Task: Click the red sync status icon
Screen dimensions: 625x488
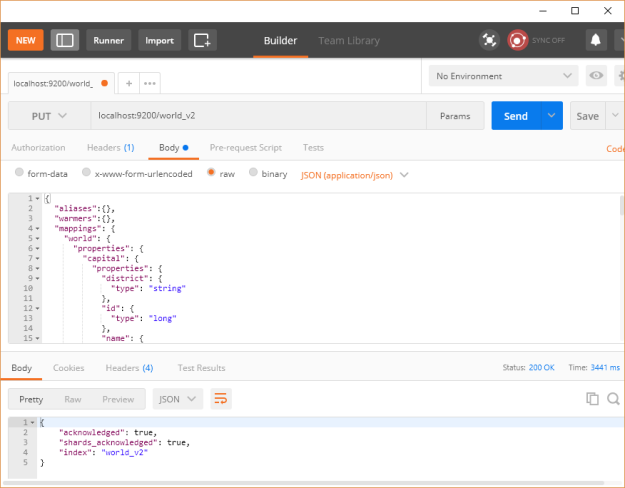Action: (x=517, y=40)
